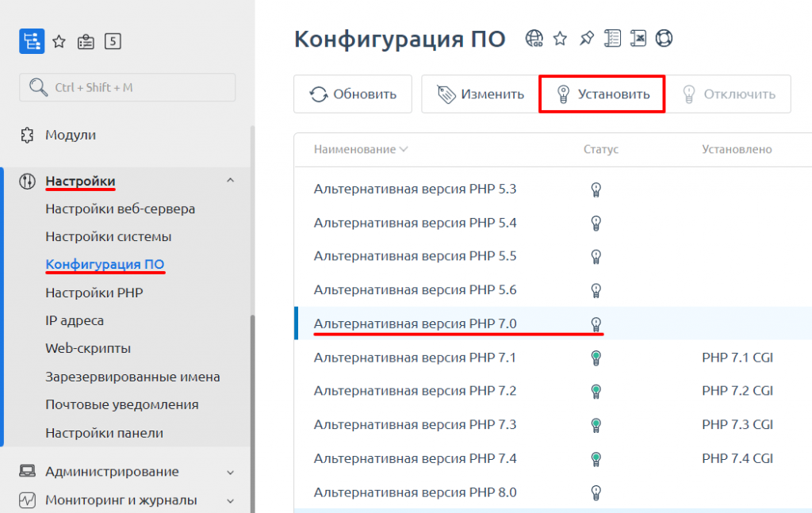
Task: Open help using the lifebuoy icon
Action: point(664,37)
